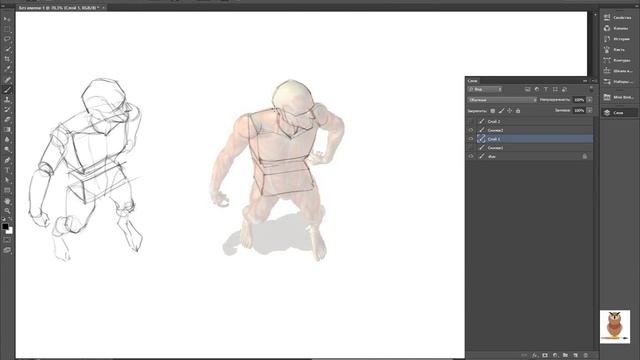Open the Контуры panel

[618, 60]
